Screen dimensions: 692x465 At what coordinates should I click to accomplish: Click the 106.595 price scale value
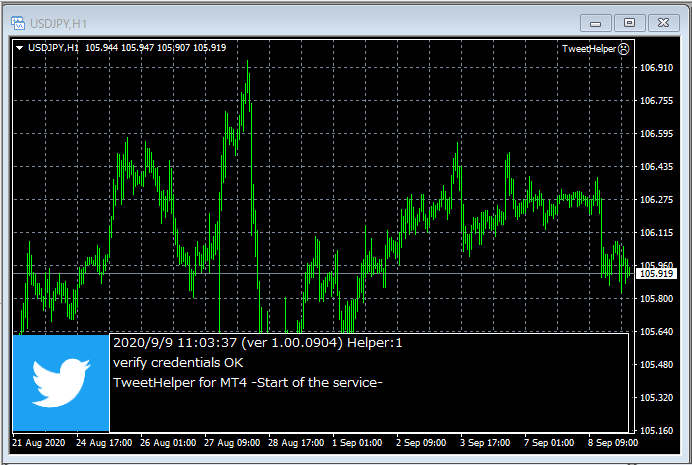tap(656, 134)
